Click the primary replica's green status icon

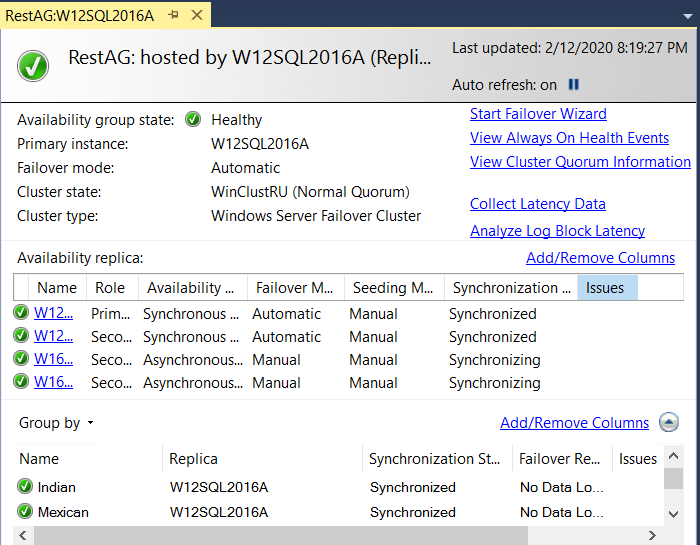pyautogui.click(x=21, y=313)
